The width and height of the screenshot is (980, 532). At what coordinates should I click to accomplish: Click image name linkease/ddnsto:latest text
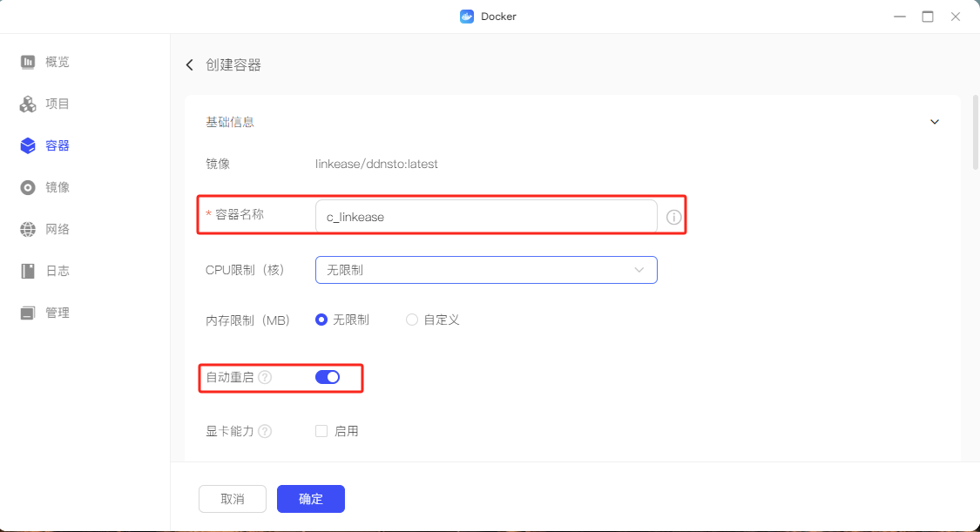pyautogui.click(x=376, y=165)
